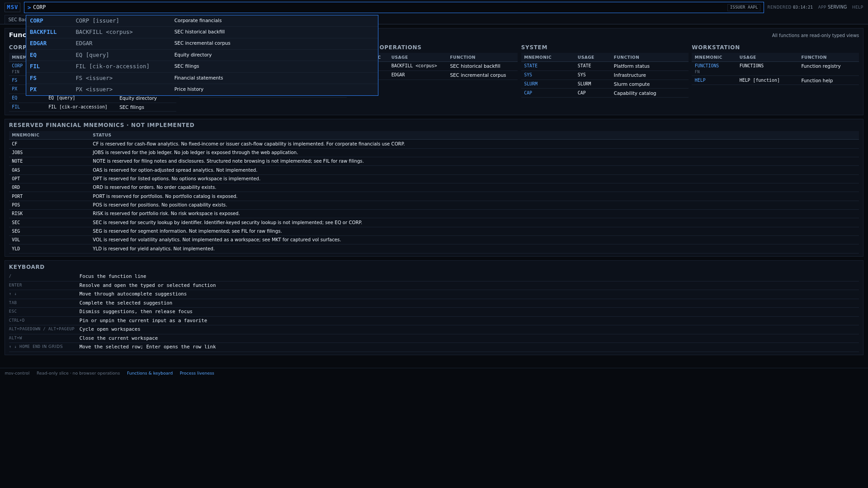This screenshot has width=868, height=488.
Task: Click the ISSUER AAPL context badge
Action: pos(744,7)
